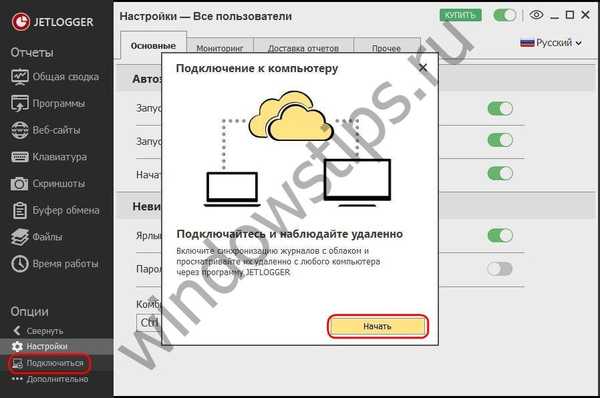Open the Время работы clock icon
This screenshot has height=398, width=600.
[x=20, y=264]
